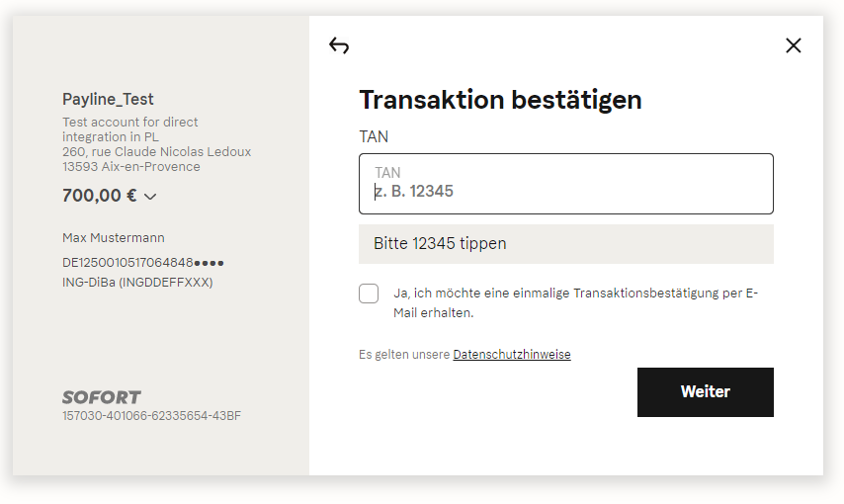Click the transaction ID below the SOFORT logo
This screenshot has width=844, height=504.
pos(152,416)
